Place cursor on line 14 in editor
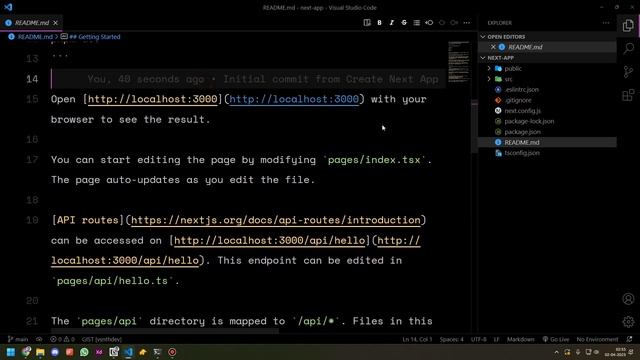The width and height of the screenshot is (640, 360). pyautogui.click(x=248, y=79)
